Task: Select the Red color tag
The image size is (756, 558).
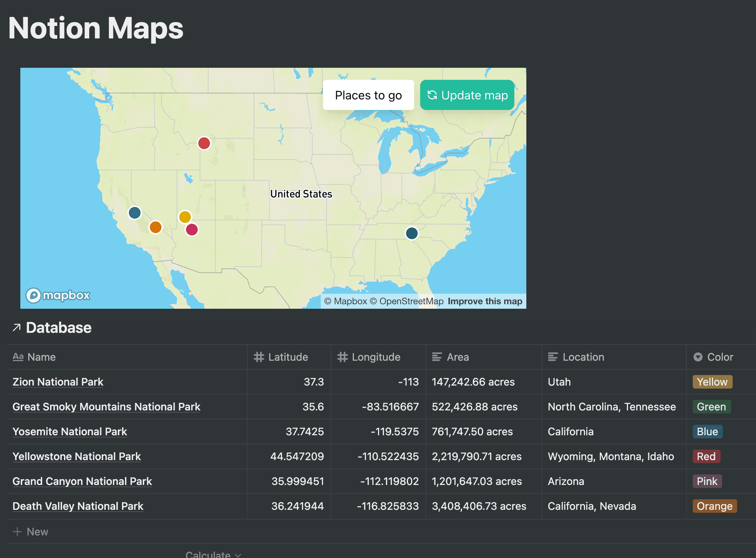Action: [x=706, y=456]
